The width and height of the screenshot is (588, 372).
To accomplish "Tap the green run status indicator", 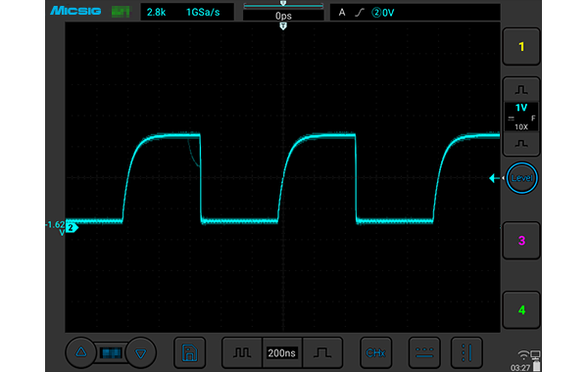I will point(121,12).
